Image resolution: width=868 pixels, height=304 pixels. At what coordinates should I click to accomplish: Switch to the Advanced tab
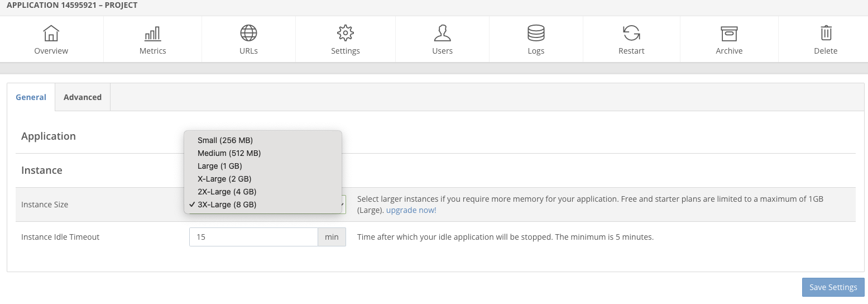pyautogui.click(x=83, y=97)
